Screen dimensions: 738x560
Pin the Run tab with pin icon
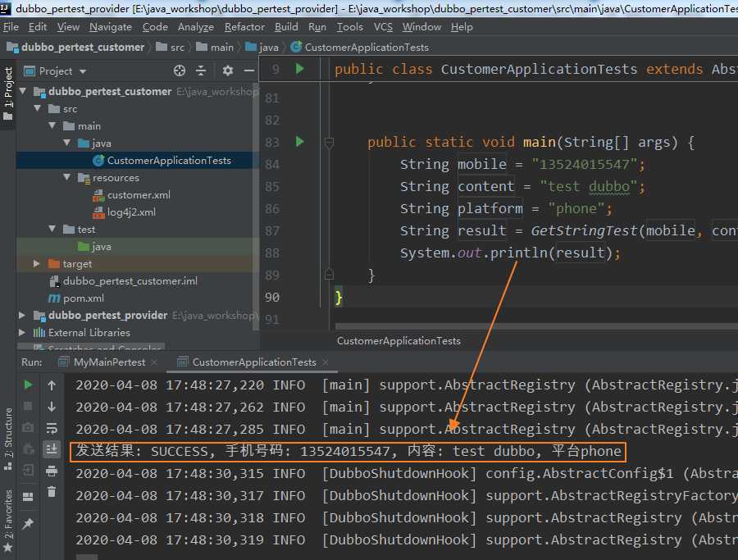(28, 523)
